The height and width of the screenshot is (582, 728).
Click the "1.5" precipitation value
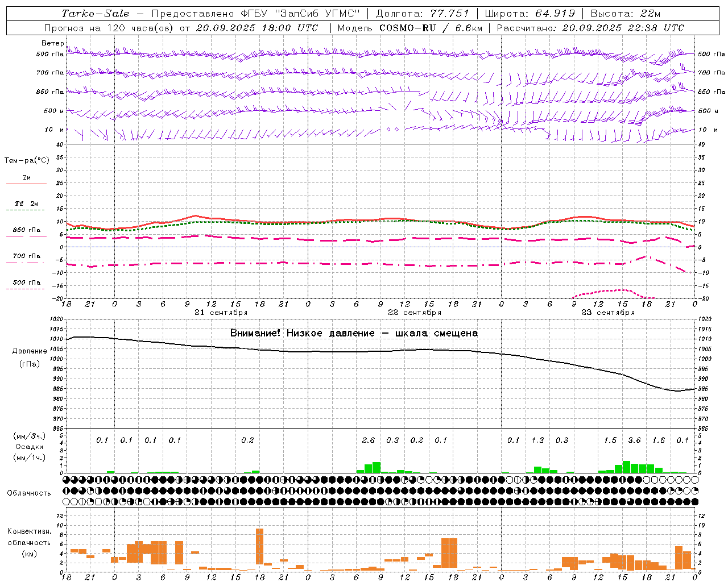(610, 440)
